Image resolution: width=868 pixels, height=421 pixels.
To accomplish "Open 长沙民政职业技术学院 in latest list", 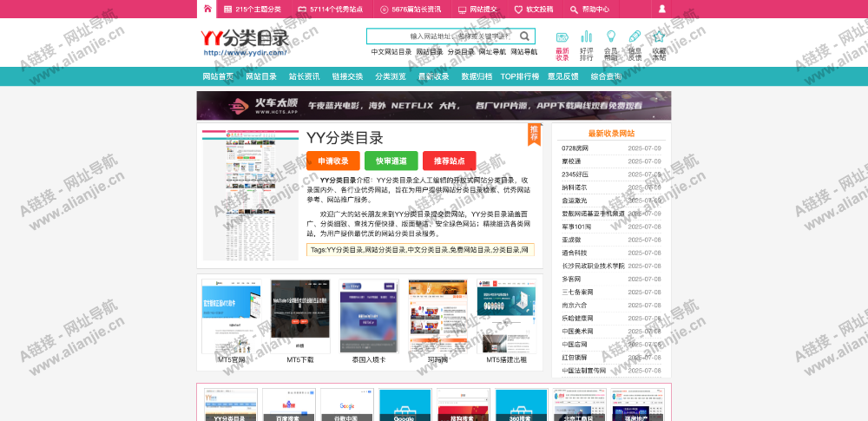I will click(x=593, y=266).
